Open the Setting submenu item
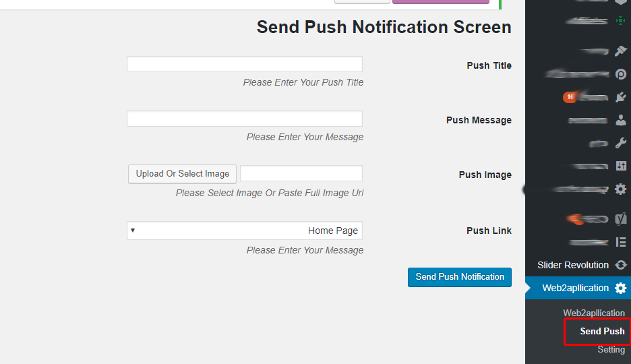This screenshot has height=364, width=631. pyautogui.click(x=611, y=350)
